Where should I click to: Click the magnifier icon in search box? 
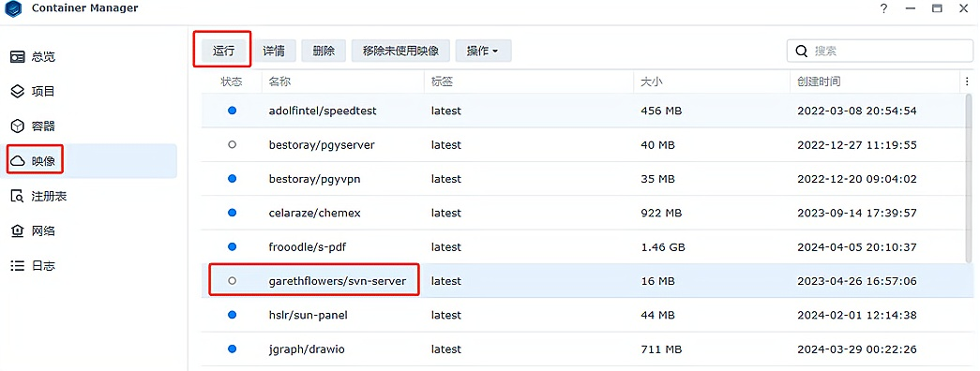[801, 52]
